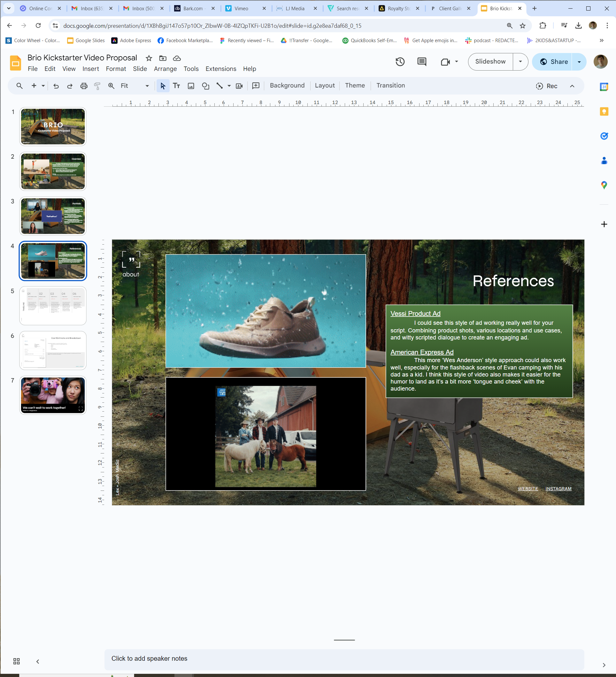Click the add comment toolbar icon
Image resolution: width=616 pixels, height=677 pixels.
(256, 86)
